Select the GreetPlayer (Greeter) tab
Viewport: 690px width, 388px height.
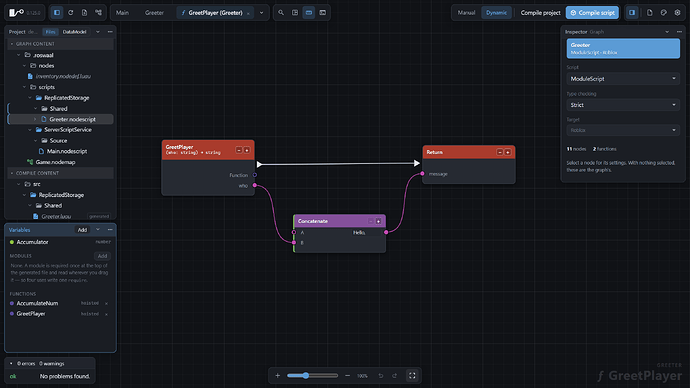[x=215, y=13]
